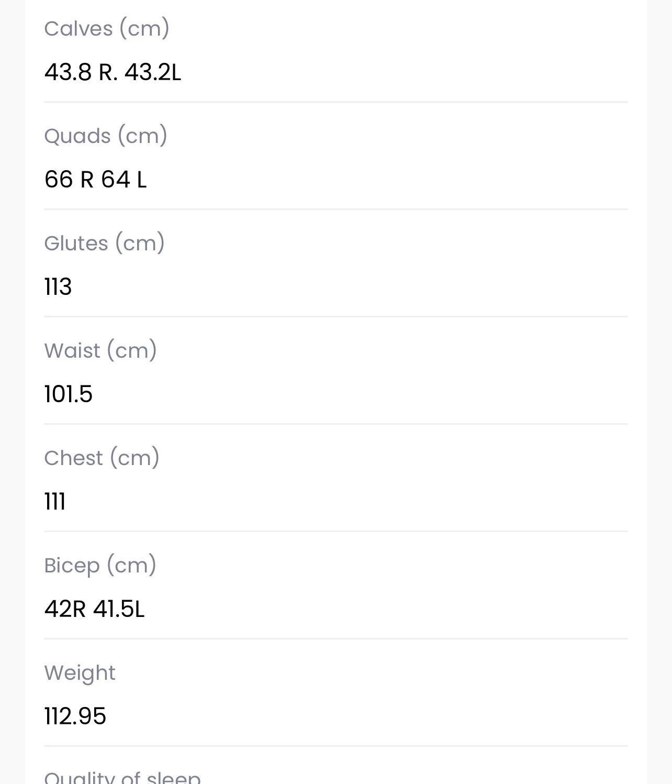Tap the Calves (cm) field label

tap(107, 28)
